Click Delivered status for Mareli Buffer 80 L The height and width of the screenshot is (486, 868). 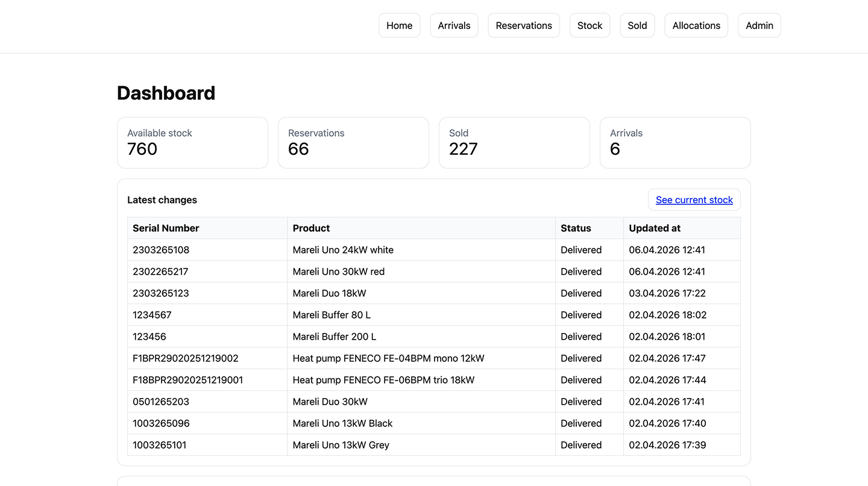(x=581, y=315)
